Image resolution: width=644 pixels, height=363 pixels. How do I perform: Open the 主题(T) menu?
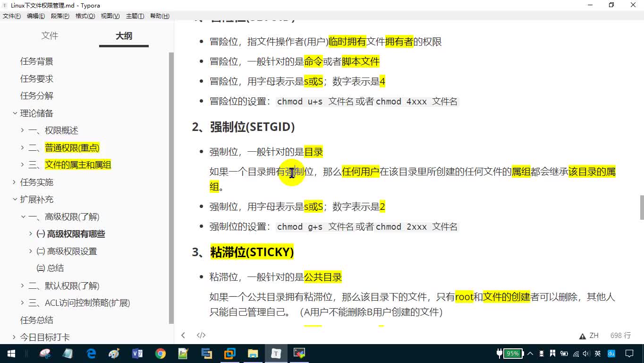[x=135, y=16]
